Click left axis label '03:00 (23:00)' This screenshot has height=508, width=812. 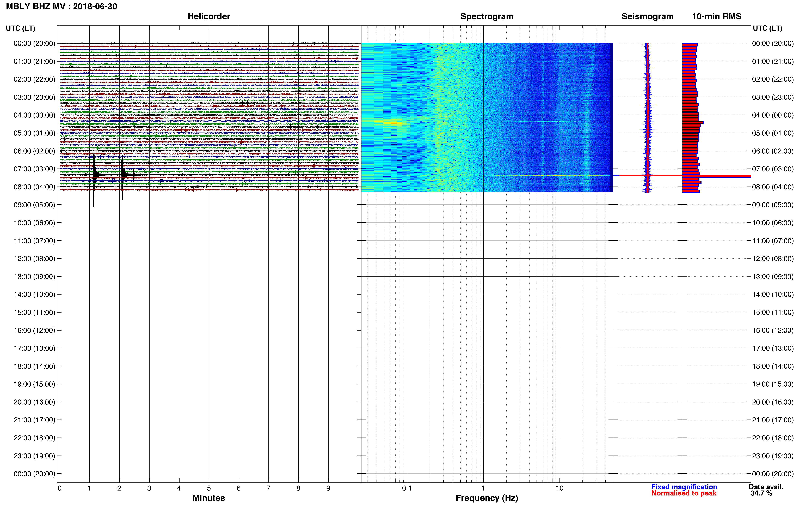34,97
